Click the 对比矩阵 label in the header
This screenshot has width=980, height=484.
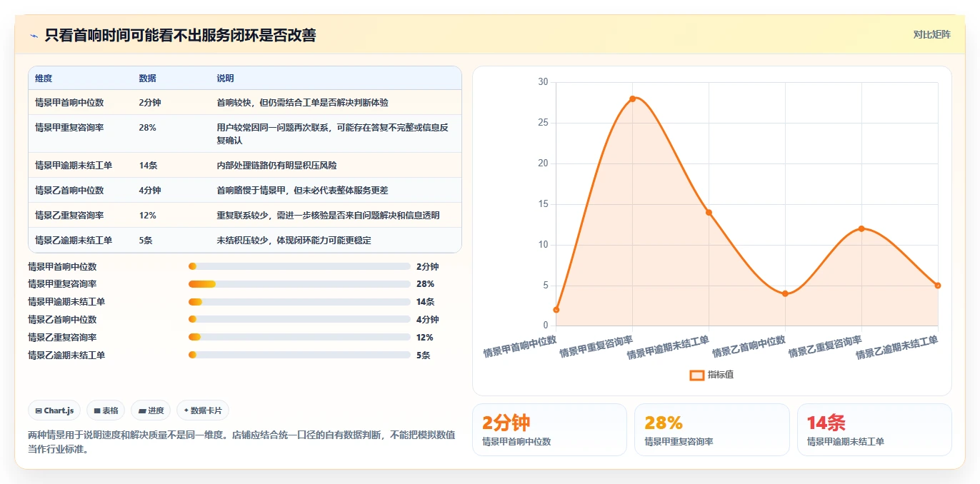point(931,34)
